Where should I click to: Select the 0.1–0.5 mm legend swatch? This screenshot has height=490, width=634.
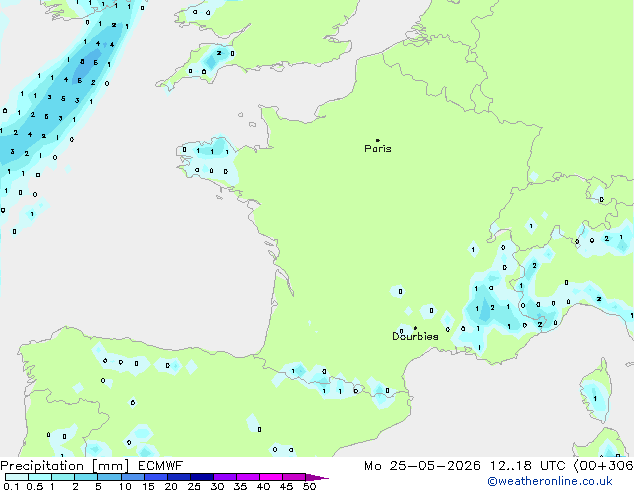17,477
